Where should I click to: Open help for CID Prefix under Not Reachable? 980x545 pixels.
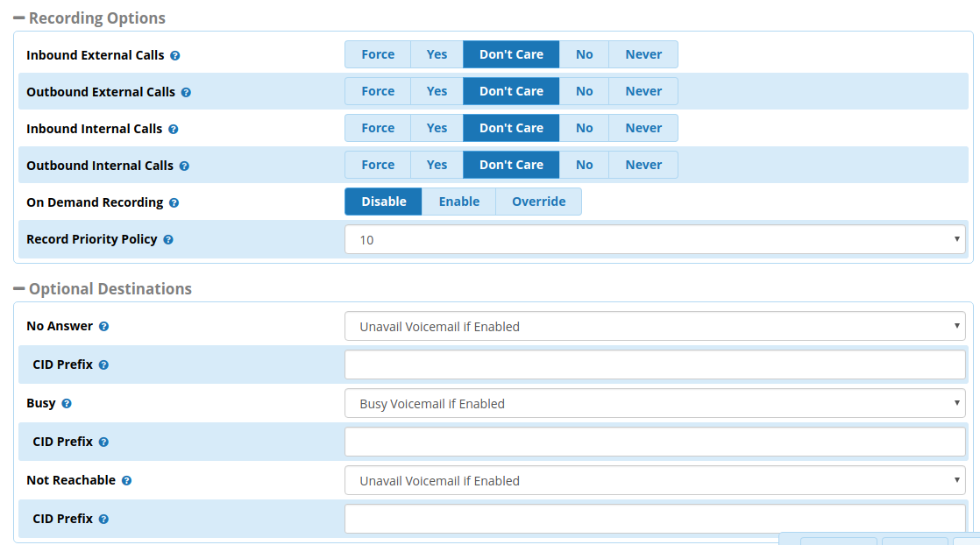[103, 519]
